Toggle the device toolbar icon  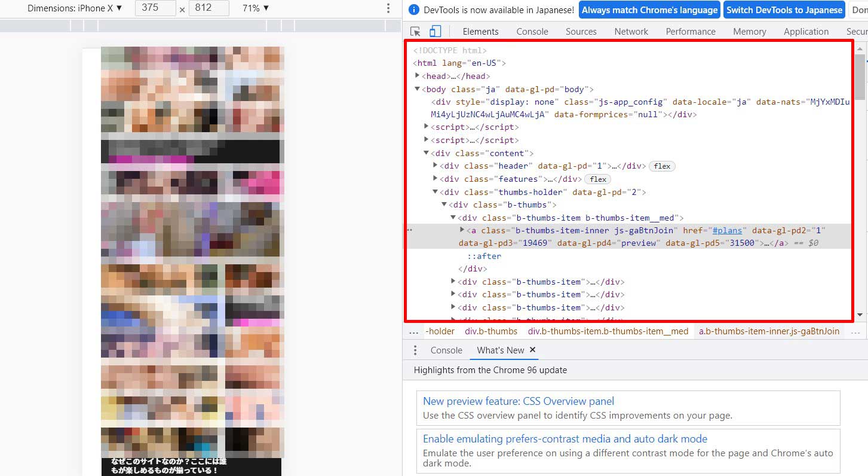(x=435, y=32)
